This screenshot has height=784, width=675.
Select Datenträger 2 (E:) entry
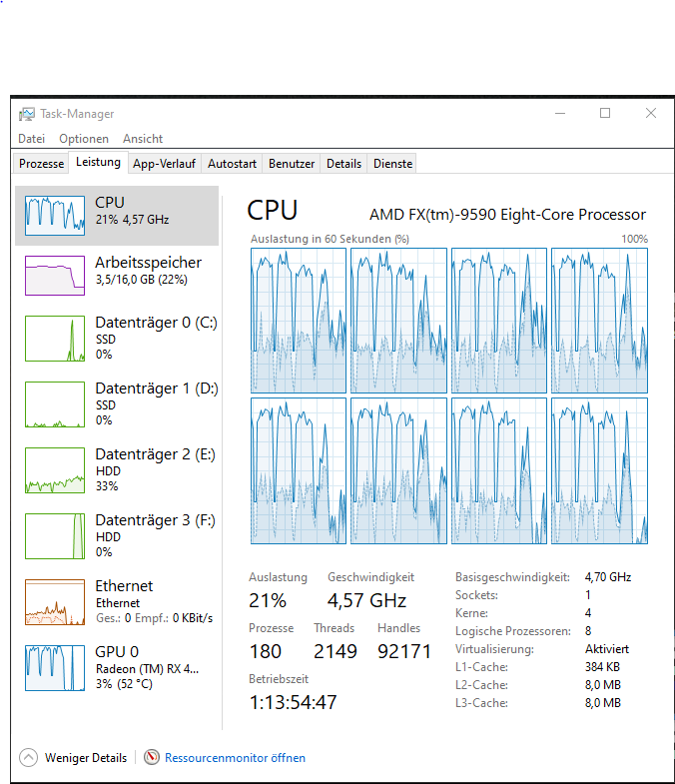[117, 470]
